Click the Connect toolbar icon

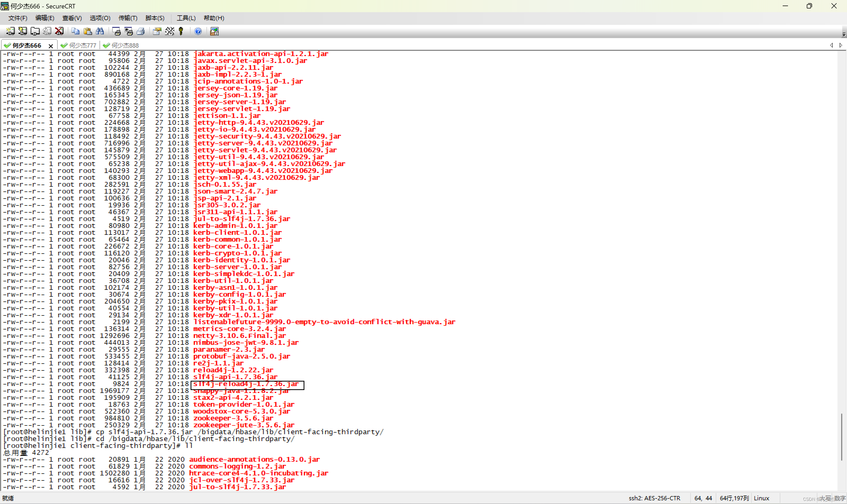pyautogui.click(x=10, y=31)
